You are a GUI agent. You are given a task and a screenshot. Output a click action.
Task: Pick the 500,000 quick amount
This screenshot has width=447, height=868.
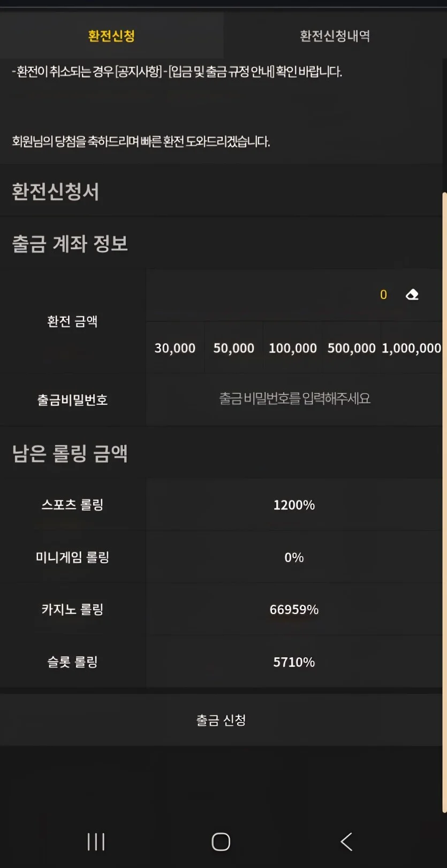point(351,348)
